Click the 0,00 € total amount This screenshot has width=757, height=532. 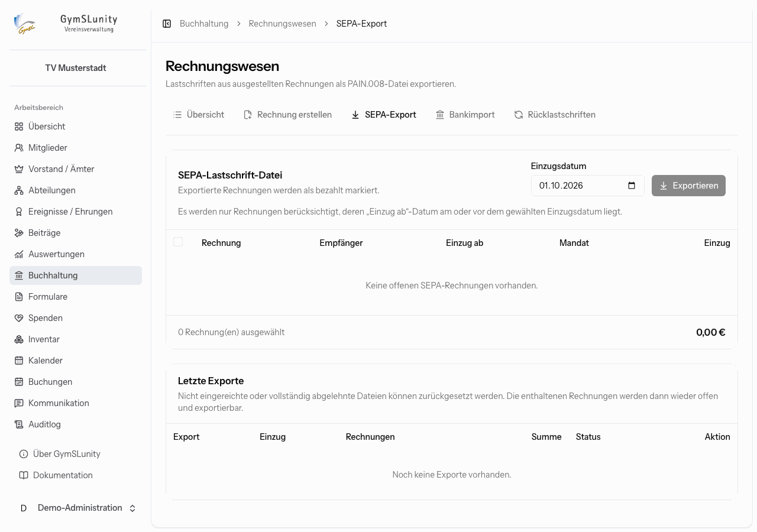tap(711, 332)
